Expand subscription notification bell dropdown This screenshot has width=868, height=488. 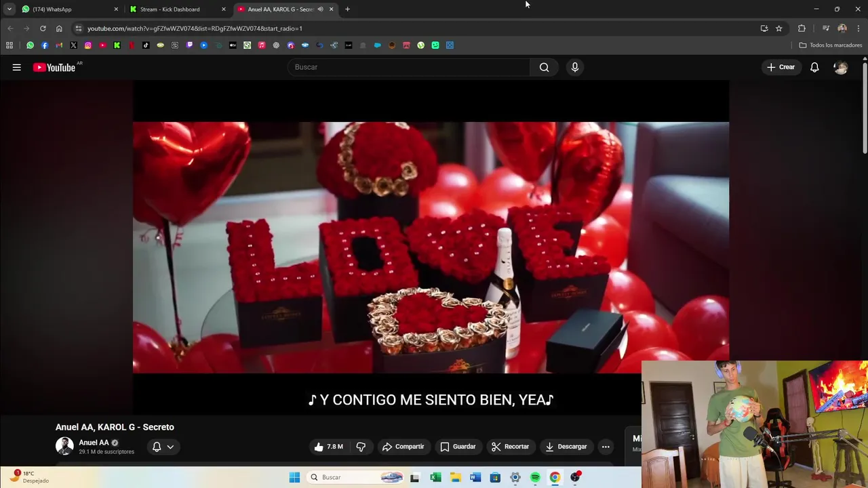pyautogui.click(x=163, y=447)
